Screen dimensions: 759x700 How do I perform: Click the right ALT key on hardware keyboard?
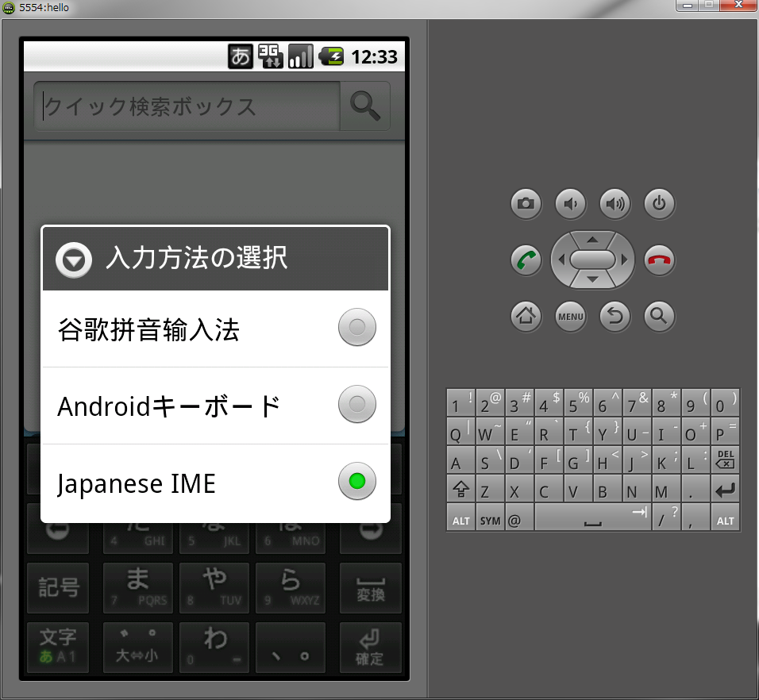725,518
